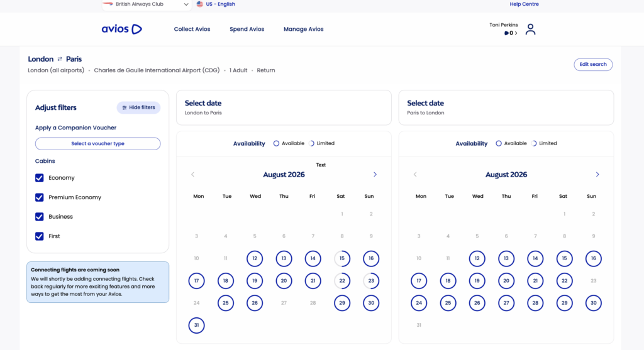Image resolution: width=644 pixels, height=350 pixels.
Task: Open the Manage Avios menu
Action: pyautogui.click(x=304, y=29)
